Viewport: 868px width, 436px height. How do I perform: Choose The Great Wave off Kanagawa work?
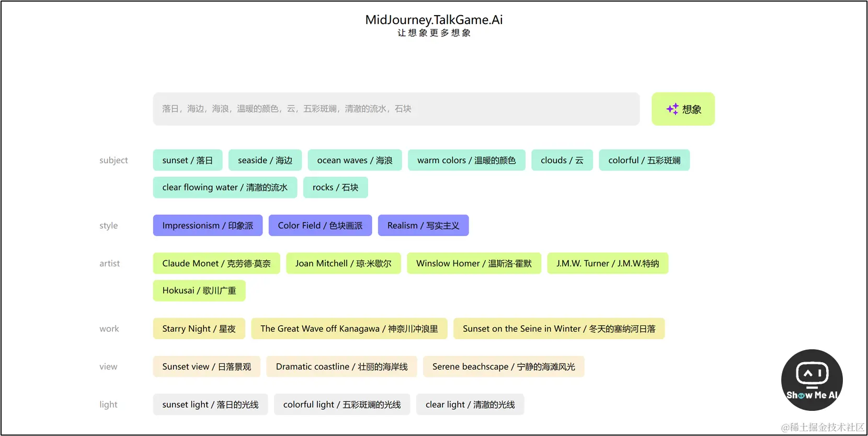(349, 329)
